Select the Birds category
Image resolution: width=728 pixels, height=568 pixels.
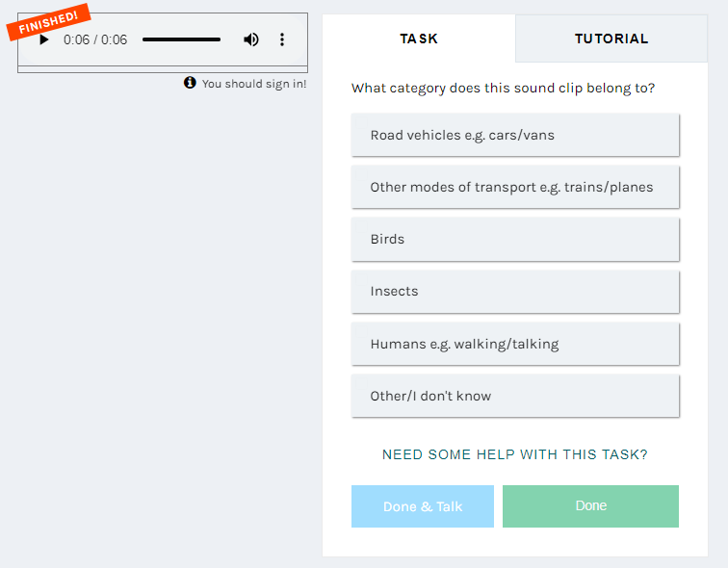click(515, 240)
